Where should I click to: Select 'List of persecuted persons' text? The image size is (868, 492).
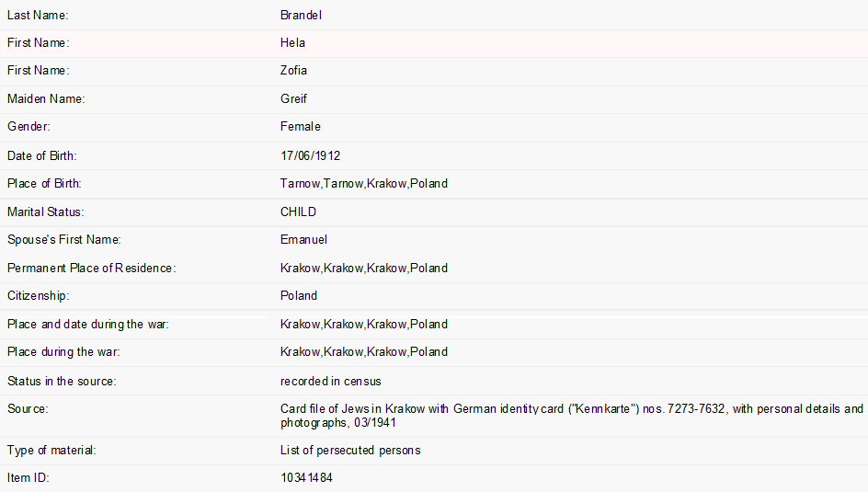click(x=350, y=450)
